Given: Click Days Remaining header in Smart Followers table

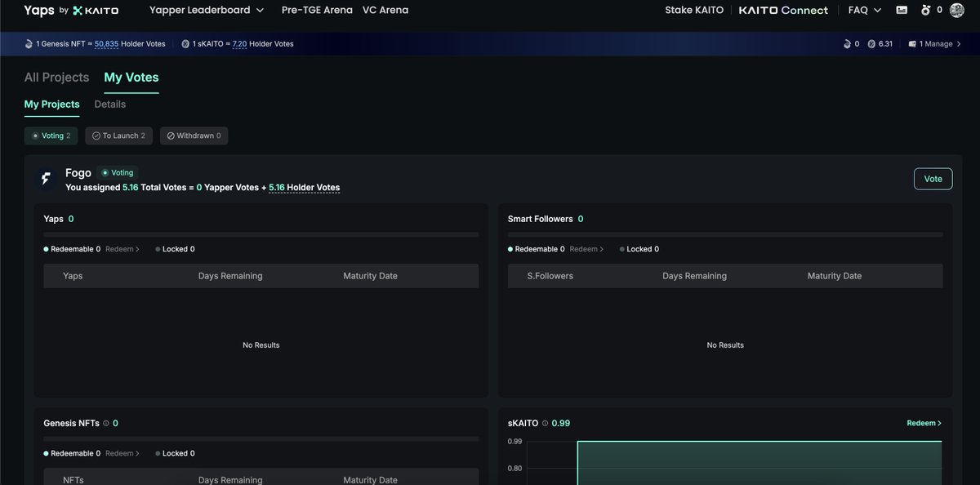Looking at the screenshot, I should click(694, 276).
